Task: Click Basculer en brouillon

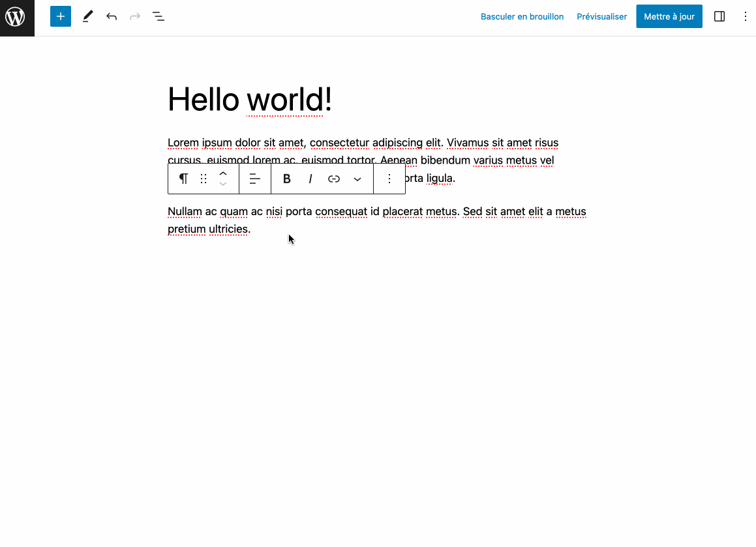Action: (522, 17)
